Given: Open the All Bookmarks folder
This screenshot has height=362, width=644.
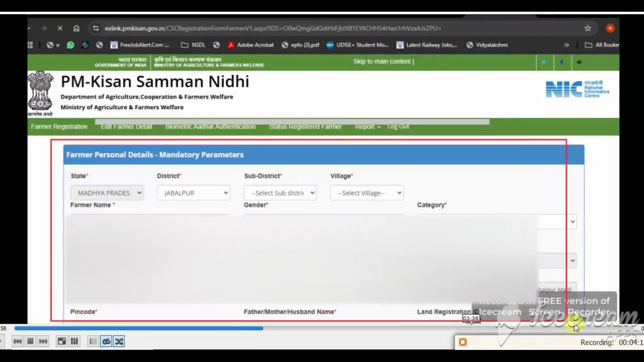Looking at the screenshot, I should (x=602, y=45).
